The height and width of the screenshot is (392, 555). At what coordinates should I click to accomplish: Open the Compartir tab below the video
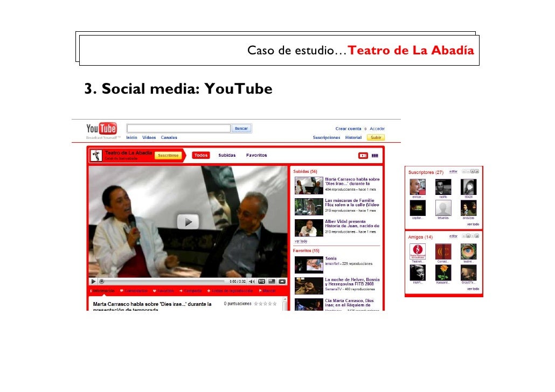point(190,291)
